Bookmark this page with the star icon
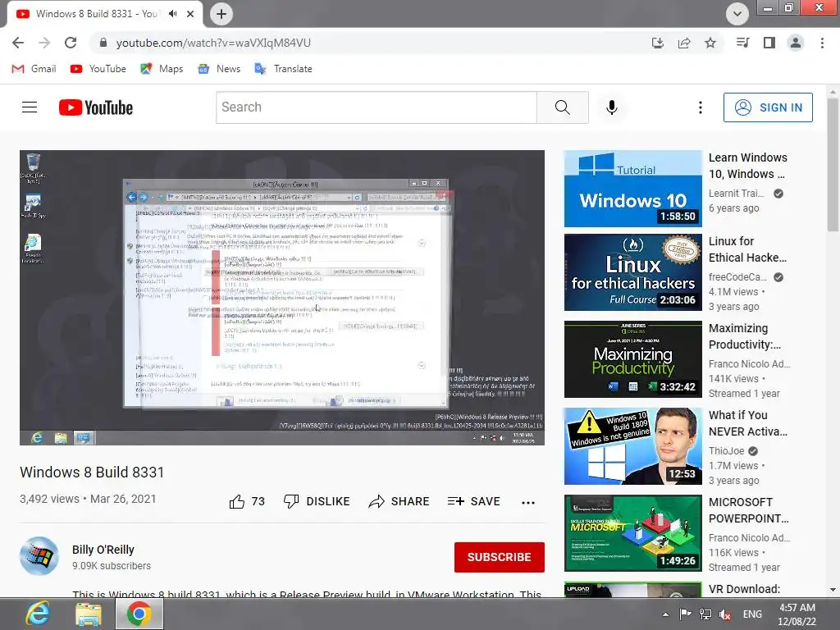The image size is (840, 630). point(710,43)
